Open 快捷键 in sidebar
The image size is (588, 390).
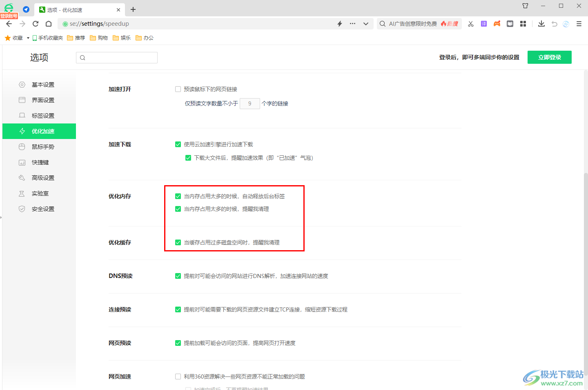39,162
